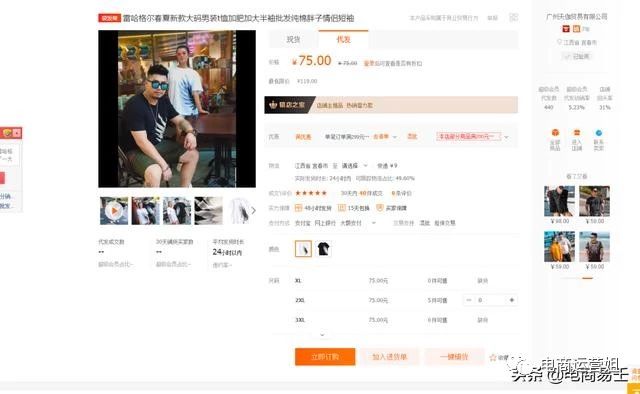
Task: Click the location pin 江西省 宜春市
Action: 576,42
